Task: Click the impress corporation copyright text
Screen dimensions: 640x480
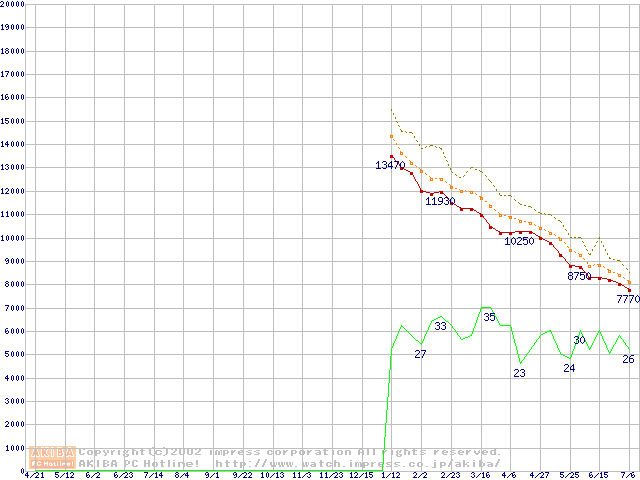Action: point(290,452)
